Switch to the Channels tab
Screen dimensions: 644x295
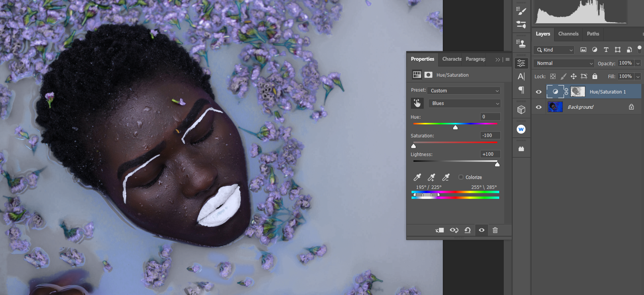[568, 34]
